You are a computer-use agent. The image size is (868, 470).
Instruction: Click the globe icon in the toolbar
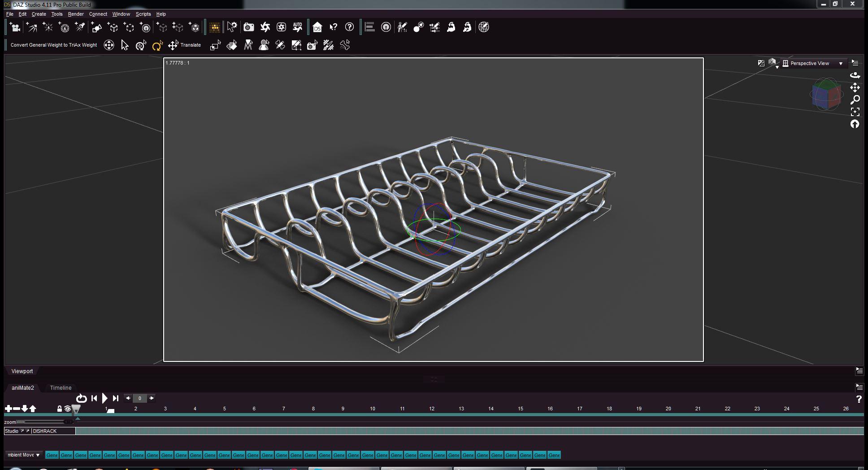pyautogui.click(x=484, y=27)
